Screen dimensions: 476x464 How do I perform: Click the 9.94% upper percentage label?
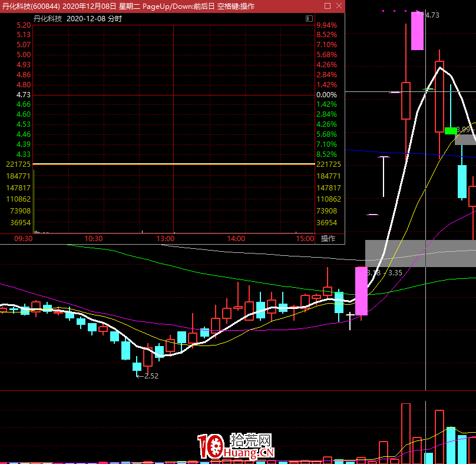326,25
